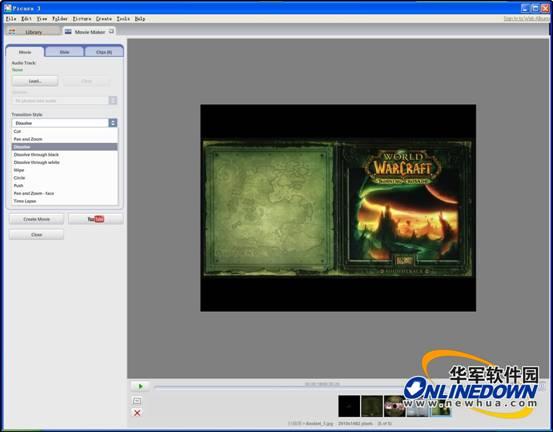Choose Cut from the transition list
The image size is (553, 432).
65,131
